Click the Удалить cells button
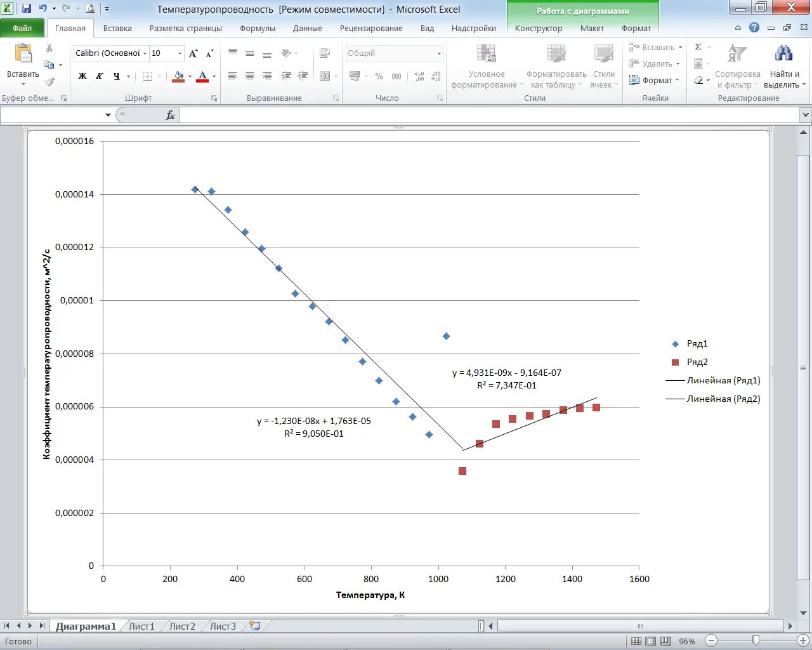 click(x=655, y=63)
